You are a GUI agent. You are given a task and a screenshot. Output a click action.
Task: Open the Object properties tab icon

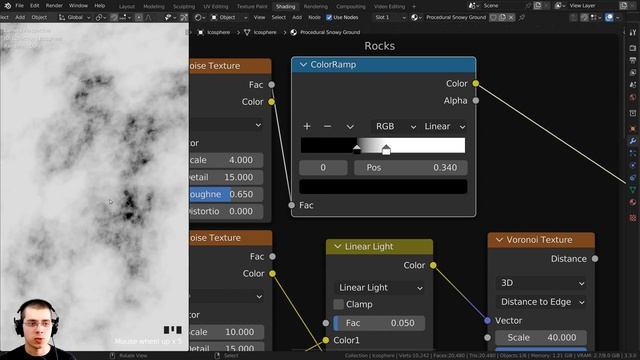(633, 129)
